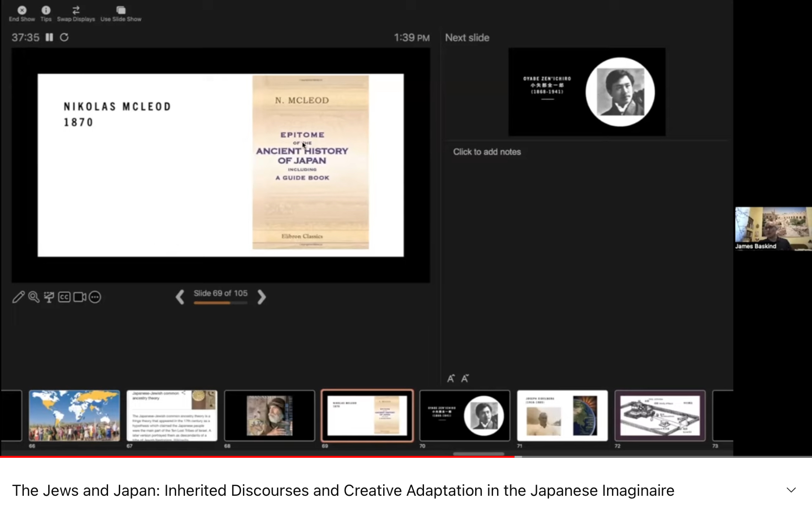812x506 pixels.
Task: Click the End Show button
Action: tap(22, 14)
